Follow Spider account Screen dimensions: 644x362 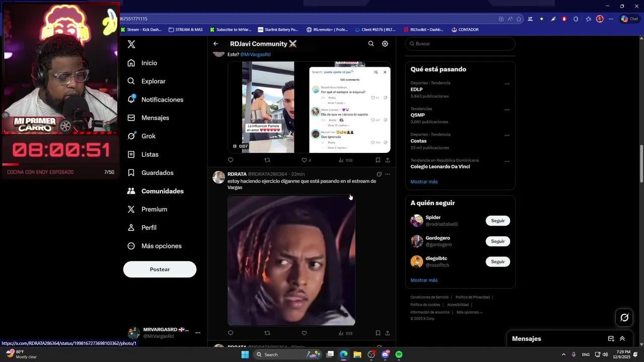498,221
